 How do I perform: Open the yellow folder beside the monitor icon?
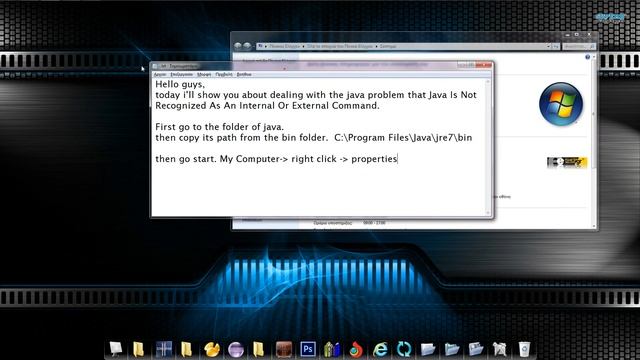coord(139,349)
